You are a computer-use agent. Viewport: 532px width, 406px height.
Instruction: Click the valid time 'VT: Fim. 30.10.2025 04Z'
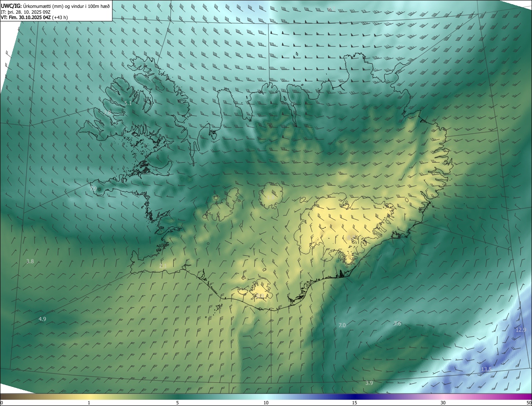(26, 17)
